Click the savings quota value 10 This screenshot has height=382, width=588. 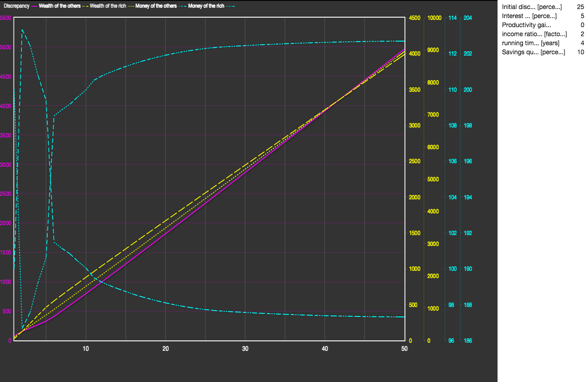(581, 52)
